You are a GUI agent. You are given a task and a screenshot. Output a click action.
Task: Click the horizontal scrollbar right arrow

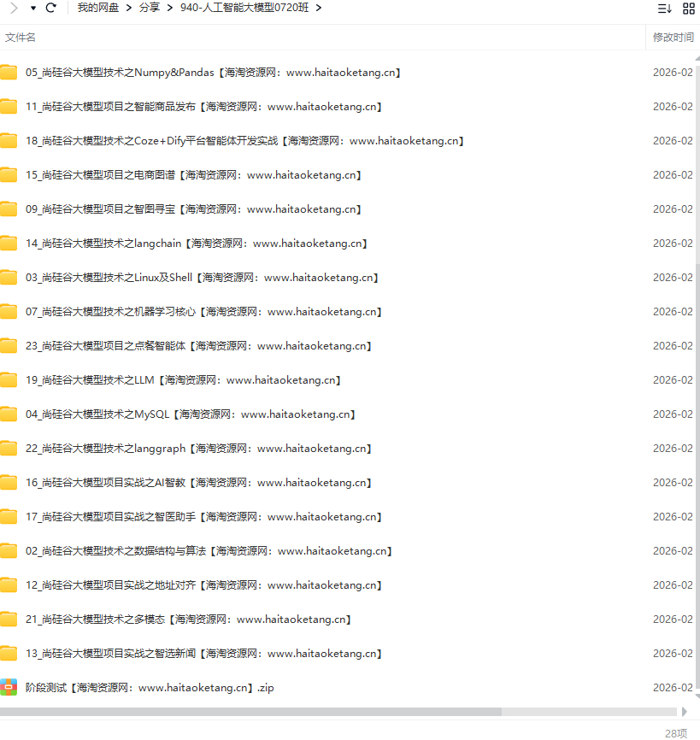point(684,711)
